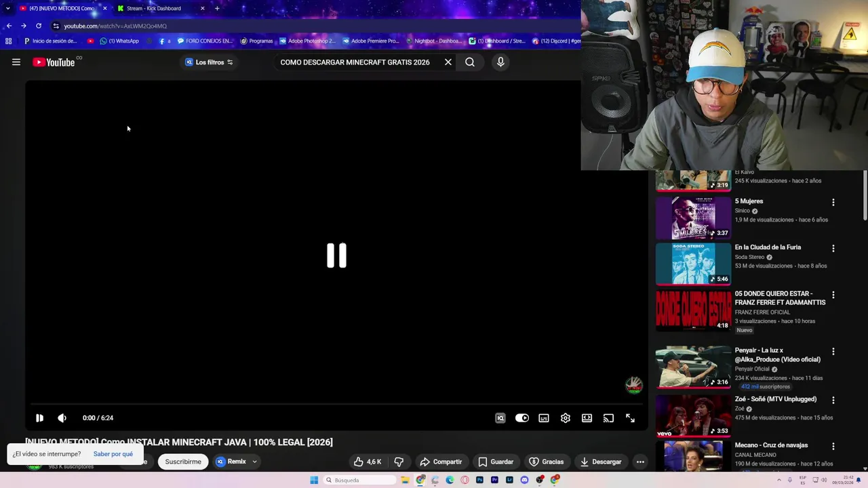868x488 pixels.
Task: Go back with the browser back arrow
Action: [9, 26]
